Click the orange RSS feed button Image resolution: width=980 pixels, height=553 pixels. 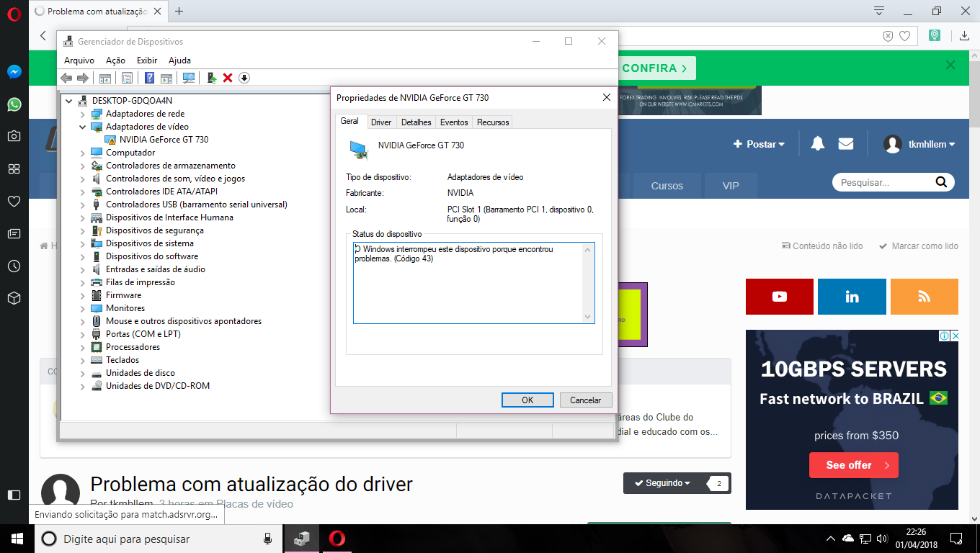click(x=925, y=297)
